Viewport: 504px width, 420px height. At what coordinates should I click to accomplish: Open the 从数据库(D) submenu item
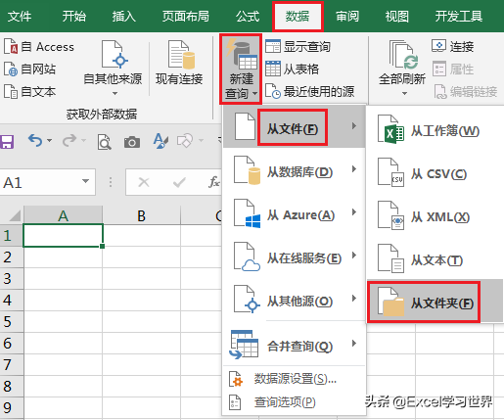point(294,170)
